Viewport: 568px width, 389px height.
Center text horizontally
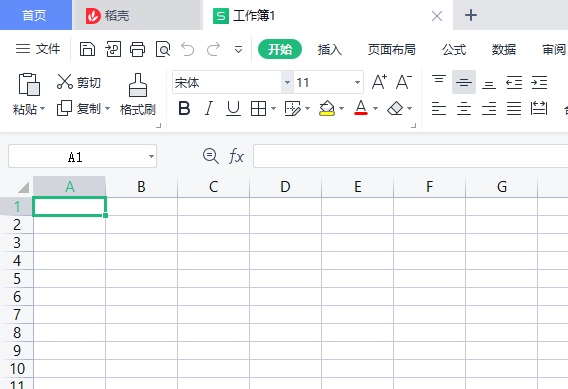464,108
